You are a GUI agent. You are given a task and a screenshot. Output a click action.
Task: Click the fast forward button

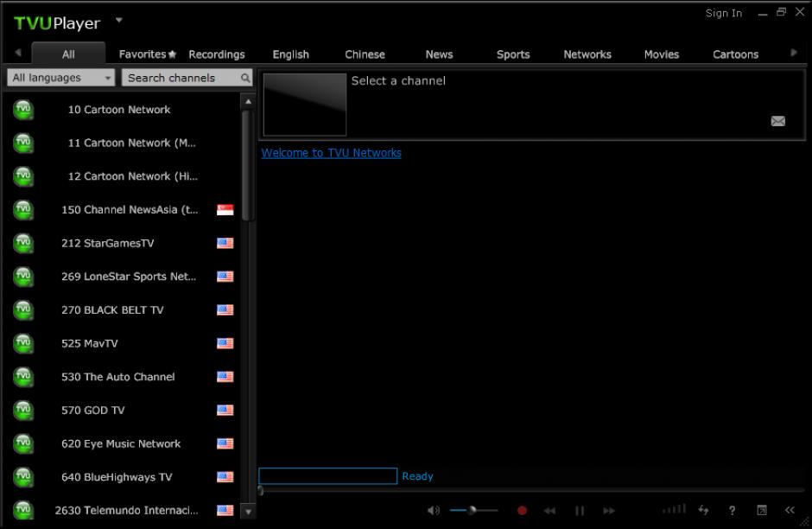pyautogui.click(x=609, y=511)
